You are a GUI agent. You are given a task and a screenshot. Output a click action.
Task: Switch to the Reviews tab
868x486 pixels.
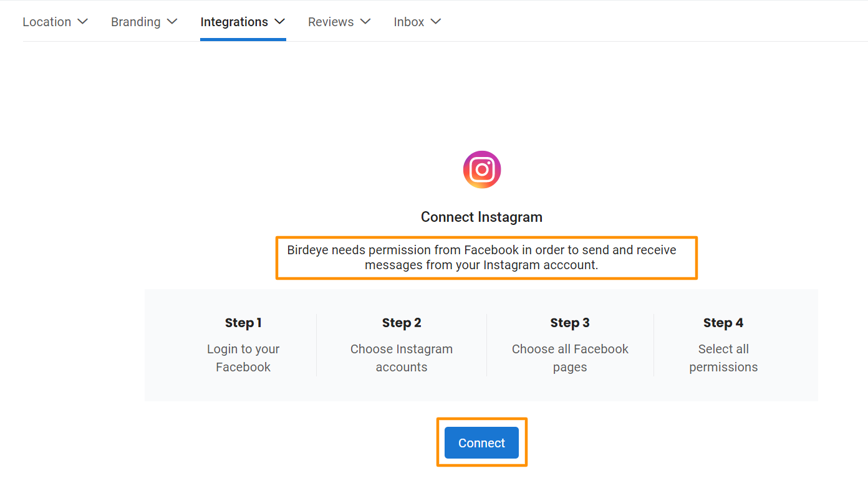[x=330, y=22]
